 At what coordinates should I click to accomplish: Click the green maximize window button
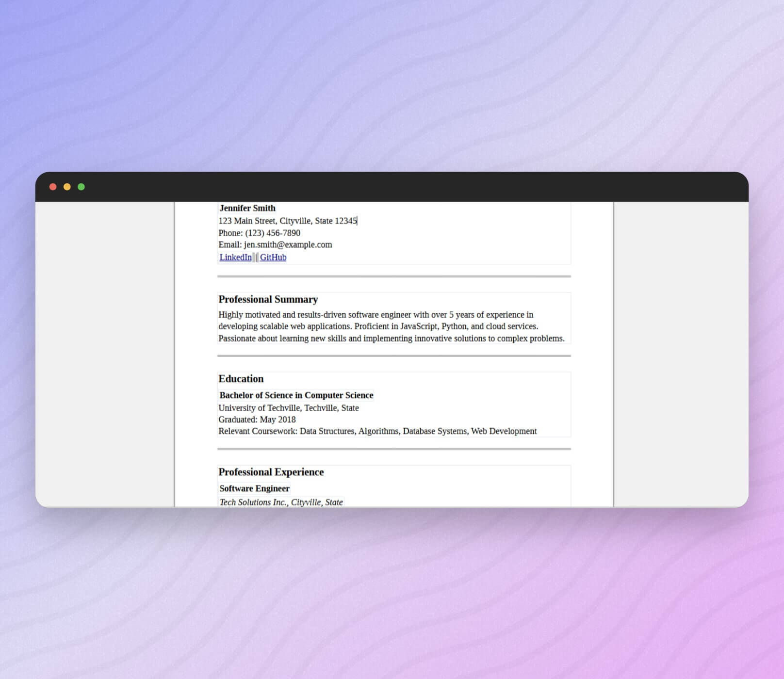point(81,187)
